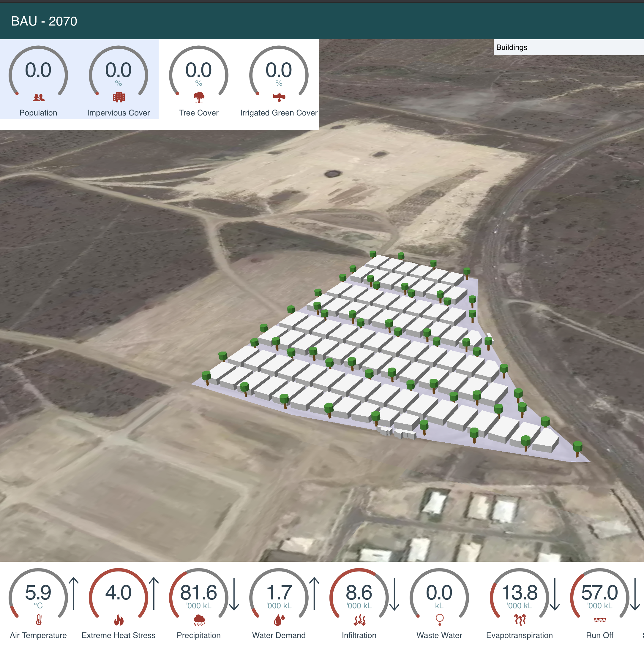
Task: Click the Water Demand label
Action: click(x=279, y=635)
